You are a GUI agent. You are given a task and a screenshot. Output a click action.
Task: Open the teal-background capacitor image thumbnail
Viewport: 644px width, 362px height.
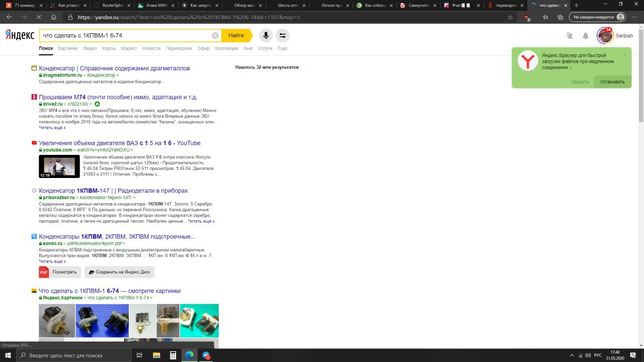[x=199, y=321]
